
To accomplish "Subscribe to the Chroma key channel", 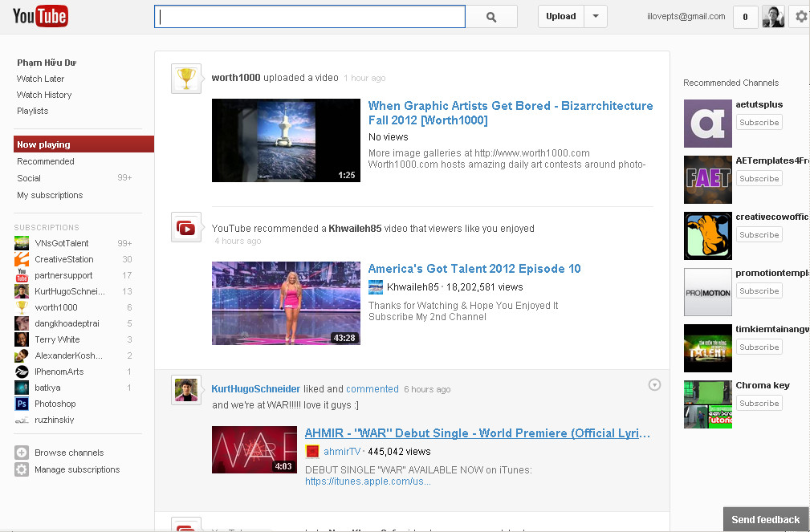I will (759, 404).
